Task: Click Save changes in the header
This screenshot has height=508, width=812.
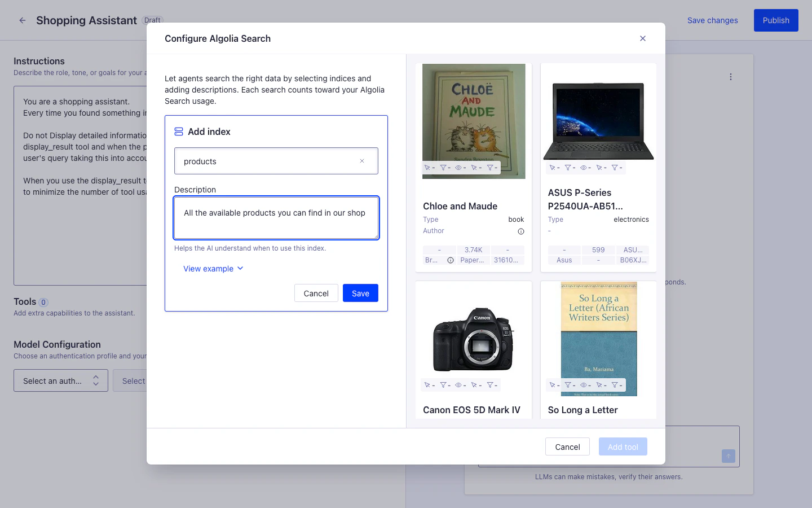Action: click(712, 20)
